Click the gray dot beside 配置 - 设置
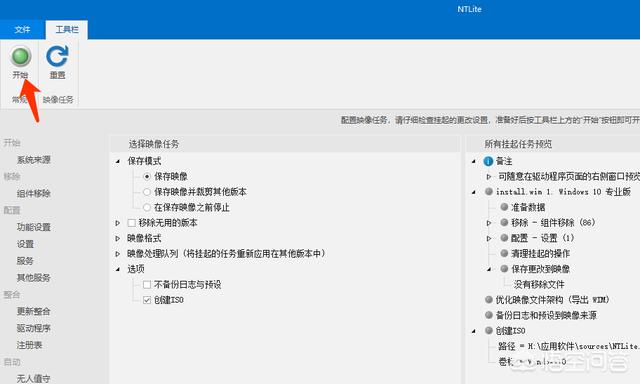 (504, 238)
